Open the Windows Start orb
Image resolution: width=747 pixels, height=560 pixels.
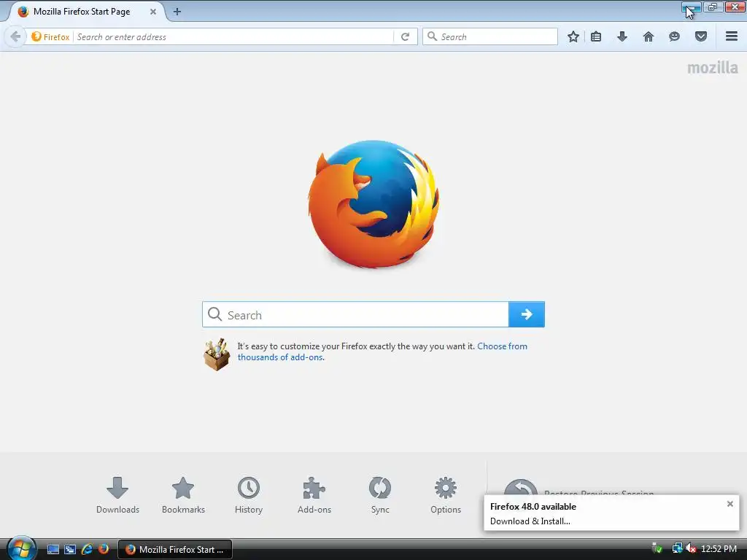[x=21, y=548]
